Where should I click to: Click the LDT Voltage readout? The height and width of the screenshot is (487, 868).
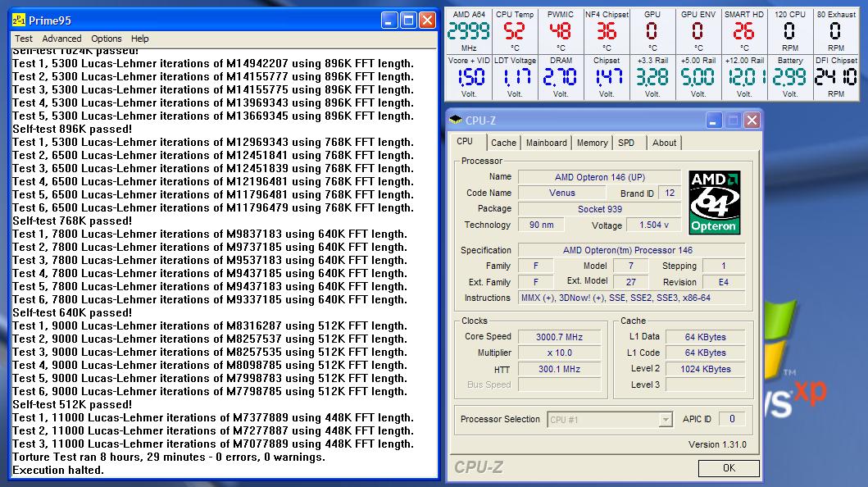(x=514, y=77)
